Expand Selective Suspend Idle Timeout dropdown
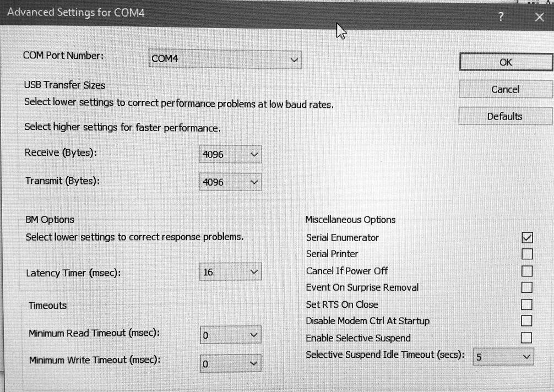Image resolution: width=554 pixels, height=392 pixels. pos(503,357)
